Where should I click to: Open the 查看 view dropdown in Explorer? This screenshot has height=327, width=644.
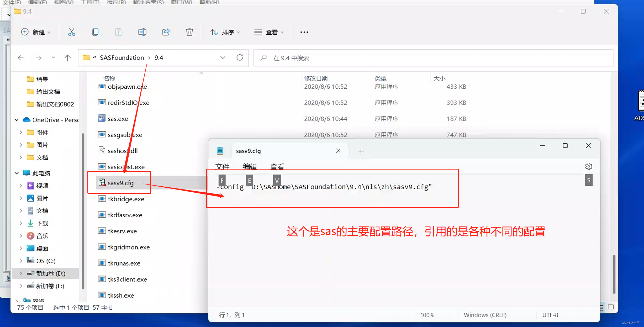click(269, 32)
